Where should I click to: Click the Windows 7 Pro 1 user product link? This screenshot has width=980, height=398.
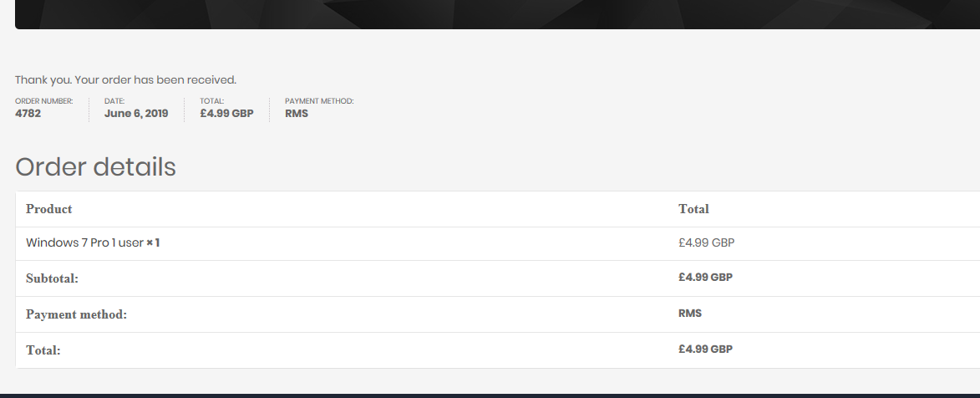(x=84, y=243)
